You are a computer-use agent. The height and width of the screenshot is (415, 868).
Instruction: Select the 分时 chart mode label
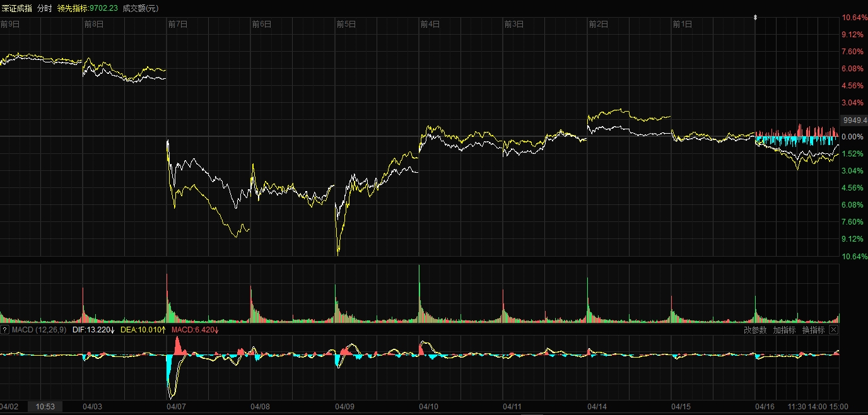coord(45,8)
